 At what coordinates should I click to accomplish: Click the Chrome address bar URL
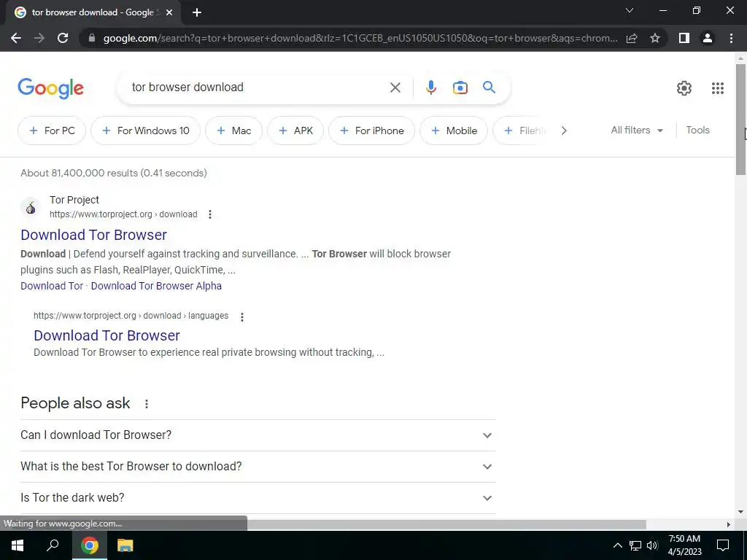360,38
